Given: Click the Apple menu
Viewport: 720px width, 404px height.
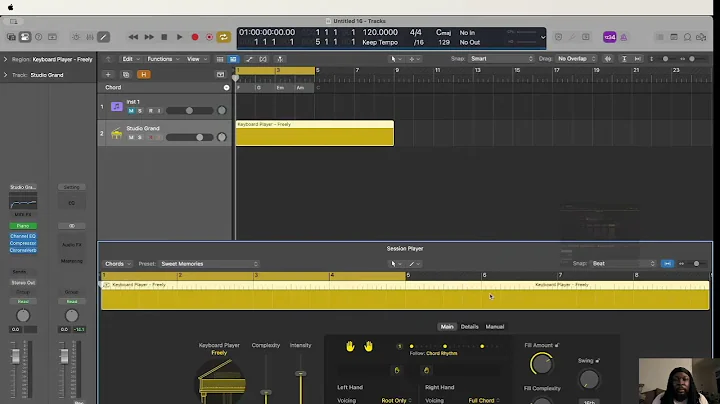Looking at the screenshot, I should [11, 7].
